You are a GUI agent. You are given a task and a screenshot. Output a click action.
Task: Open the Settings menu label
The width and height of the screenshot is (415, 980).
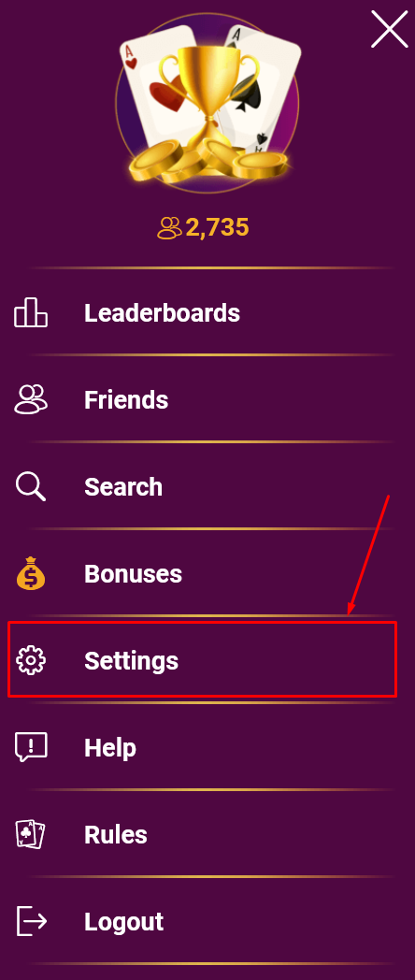131,660
